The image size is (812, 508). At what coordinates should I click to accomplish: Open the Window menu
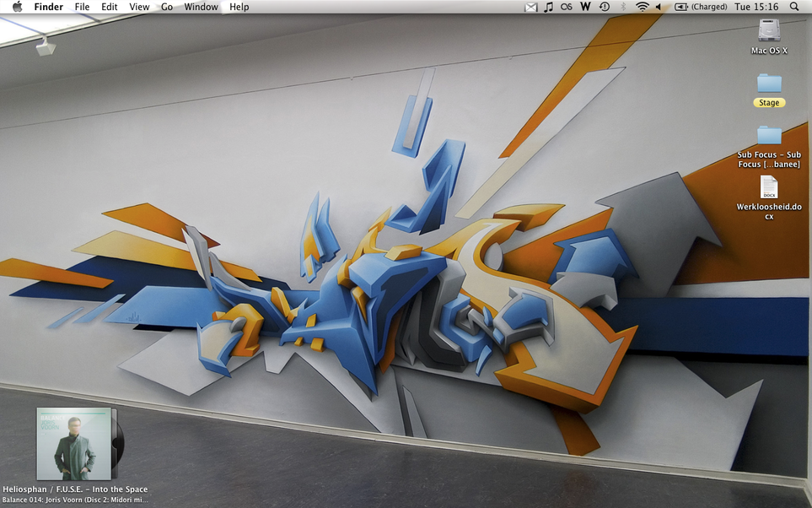tap(201, 7)
